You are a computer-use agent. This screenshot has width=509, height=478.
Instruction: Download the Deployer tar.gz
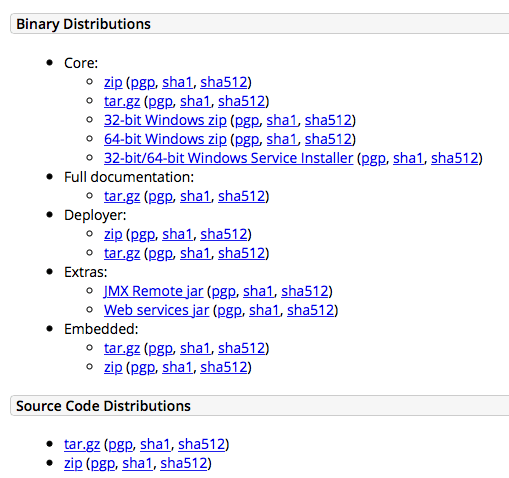tap(122, 253)
